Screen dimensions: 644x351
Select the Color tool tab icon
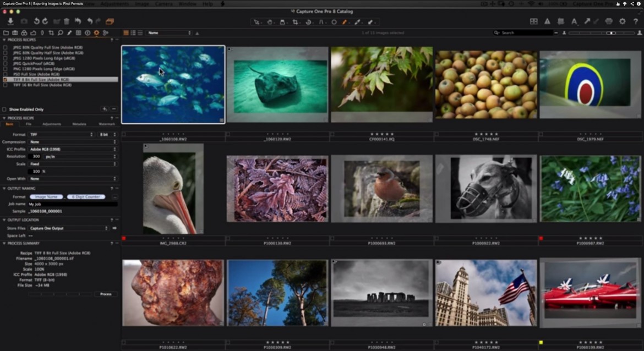point(24,32)
